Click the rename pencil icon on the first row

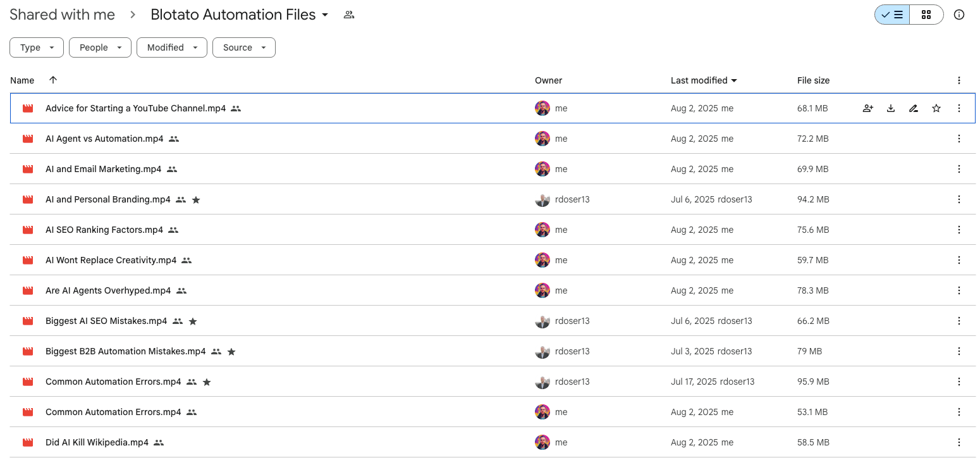pos(913,108)
